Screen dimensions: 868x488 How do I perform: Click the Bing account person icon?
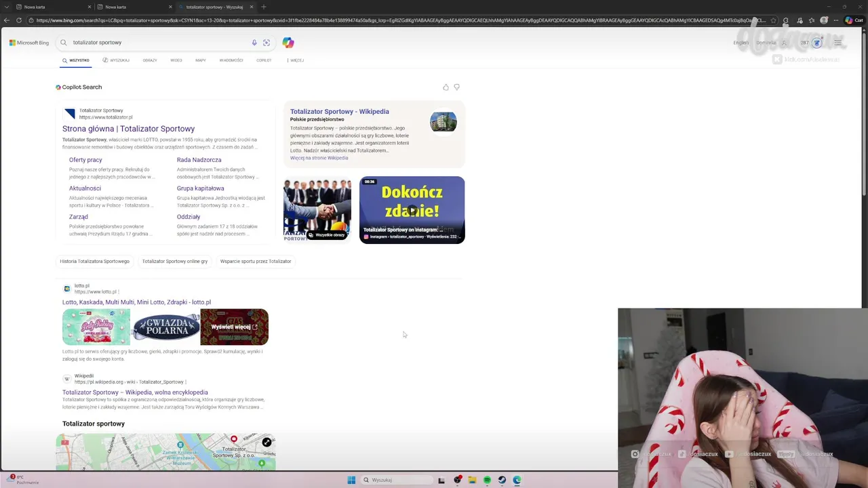785,43
